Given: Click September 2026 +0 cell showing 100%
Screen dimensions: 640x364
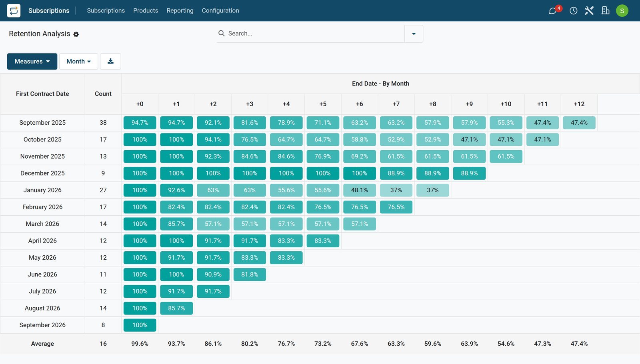Looking at the screenshot, I should [140, 325].
